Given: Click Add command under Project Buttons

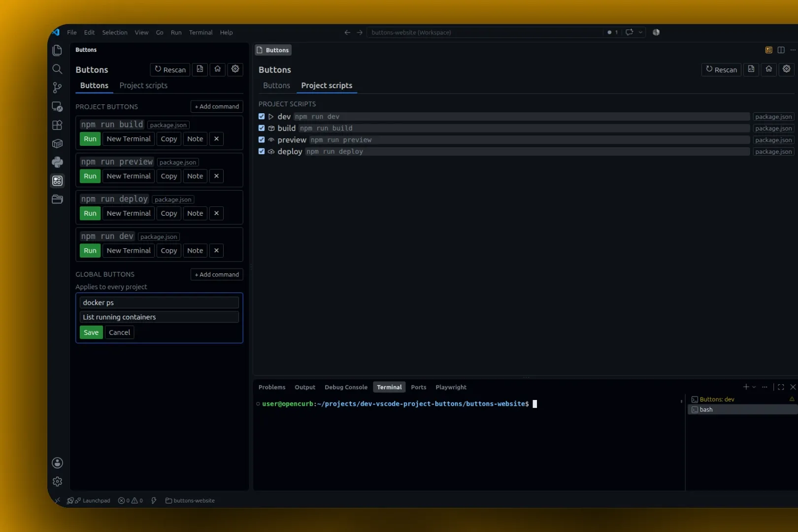Looking at the screenshot, I should (217, 106).
